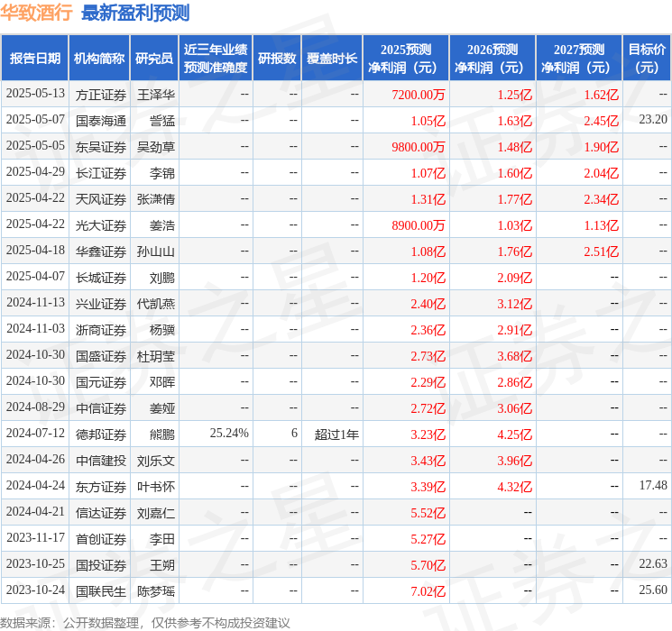
Task: Click the 7200.00万 profit forecast
Action: [x=418, y=95]
